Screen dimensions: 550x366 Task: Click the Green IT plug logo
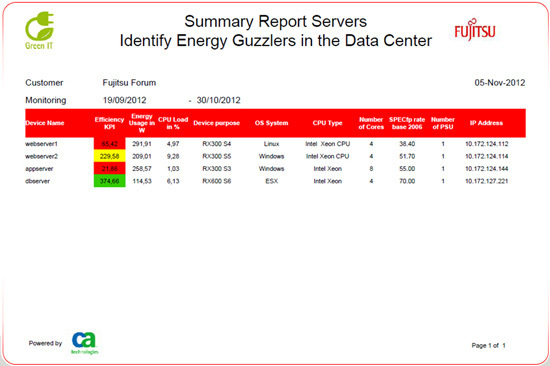39,31
